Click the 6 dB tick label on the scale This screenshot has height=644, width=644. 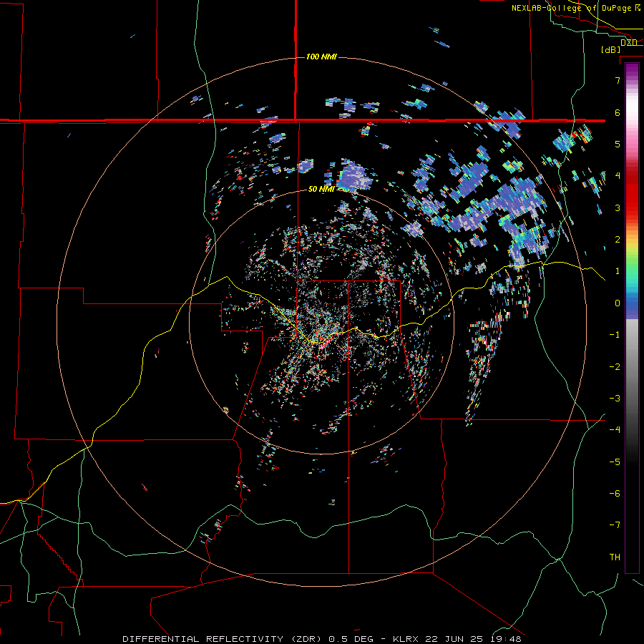click(x=618, y=112)
